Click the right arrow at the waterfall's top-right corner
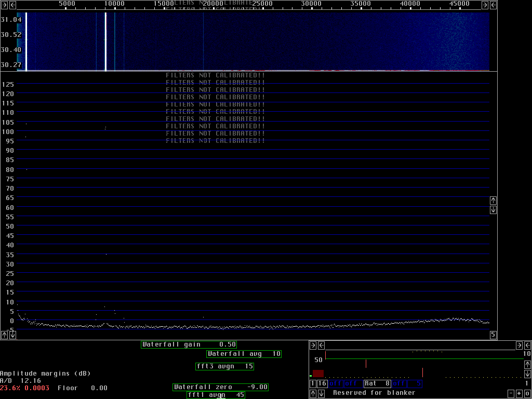This screenshot has height=399, width=532. click(x=485, y=5)
